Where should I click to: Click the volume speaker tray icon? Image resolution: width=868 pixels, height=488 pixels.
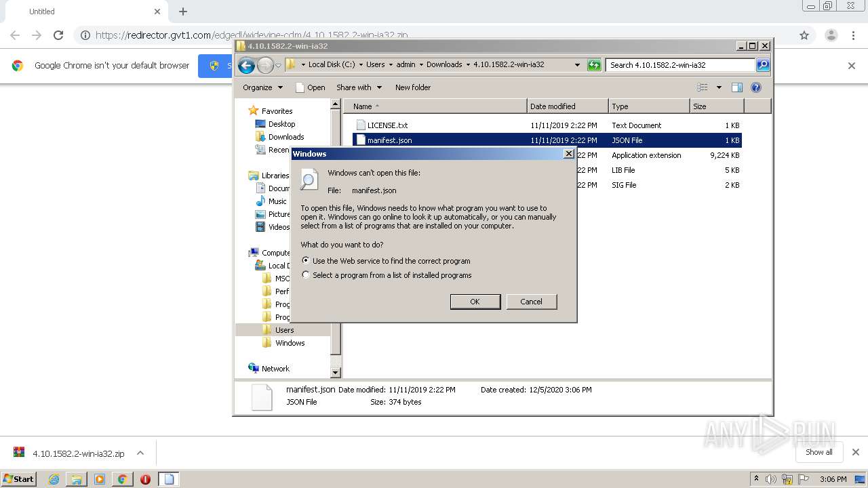click(x=771, y=479)
